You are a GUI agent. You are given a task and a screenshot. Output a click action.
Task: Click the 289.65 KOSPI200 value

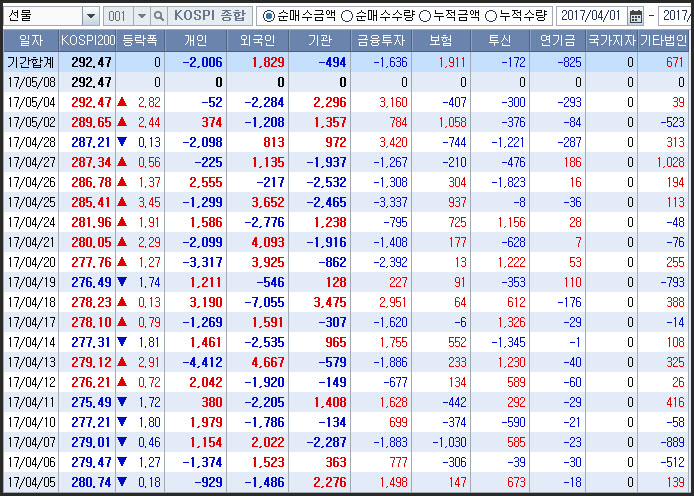point(91,122)
